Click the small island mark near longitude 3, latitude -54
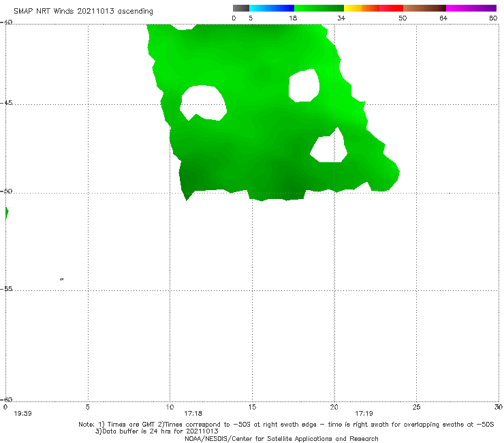Screen dimensions: 504x443 [x=62, y=279]
